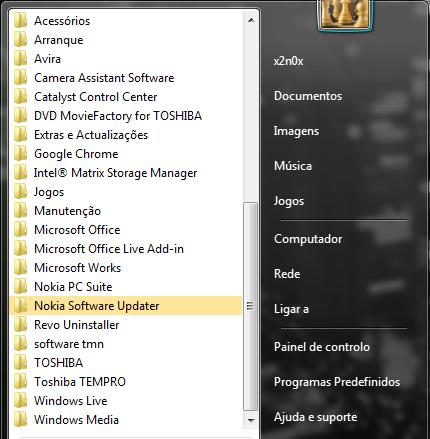Click the folder icon left of Microsoft Office

(x=20, y=230)
